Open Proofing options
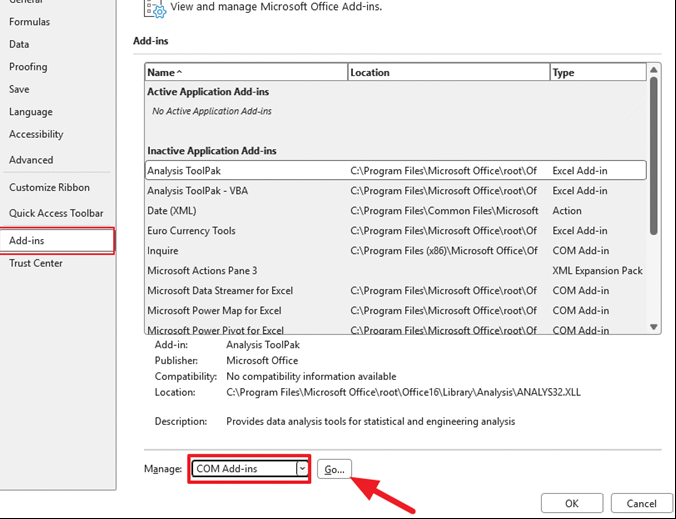The image size is (676, 519). pyautogui.click(x=28, y=67)
